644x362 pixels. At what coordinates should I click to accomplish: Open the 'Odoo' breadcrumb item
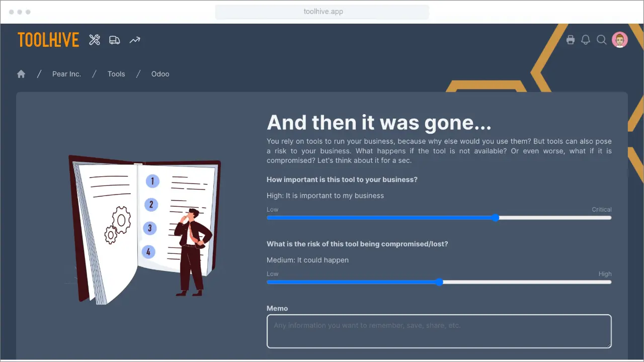[160, 74]
